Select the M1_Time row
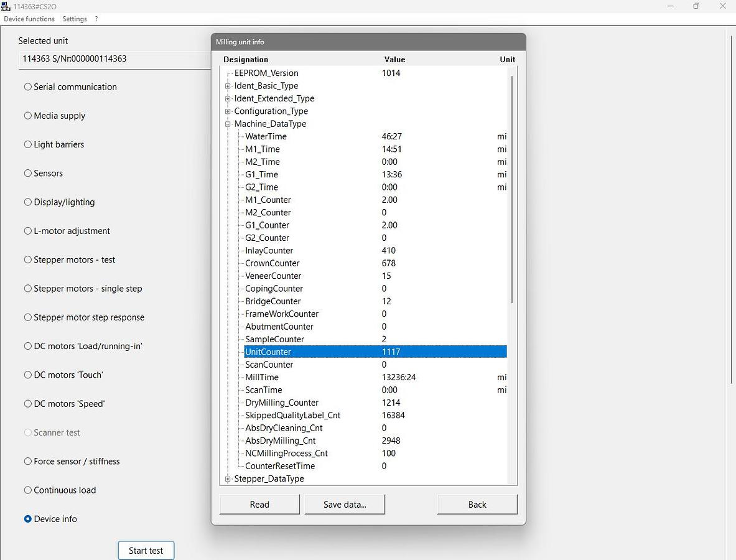736x560 pixels. click(376, 149)
